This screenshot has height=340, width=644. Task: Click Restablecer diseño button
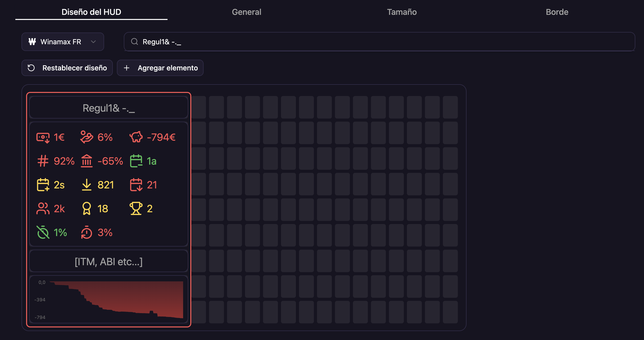pos(67,68)
